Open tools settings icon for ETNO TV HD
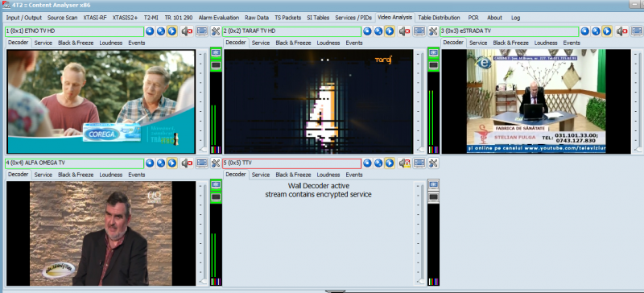Screen dimensions: 644x293 tap(216, 31)
